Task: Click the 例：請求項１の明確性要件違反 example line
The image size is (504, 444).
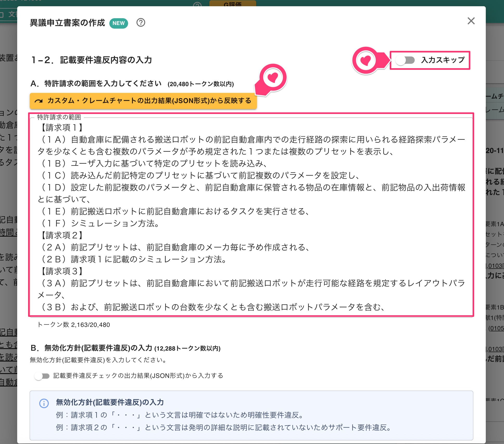Action: click(x=180, y=415)
